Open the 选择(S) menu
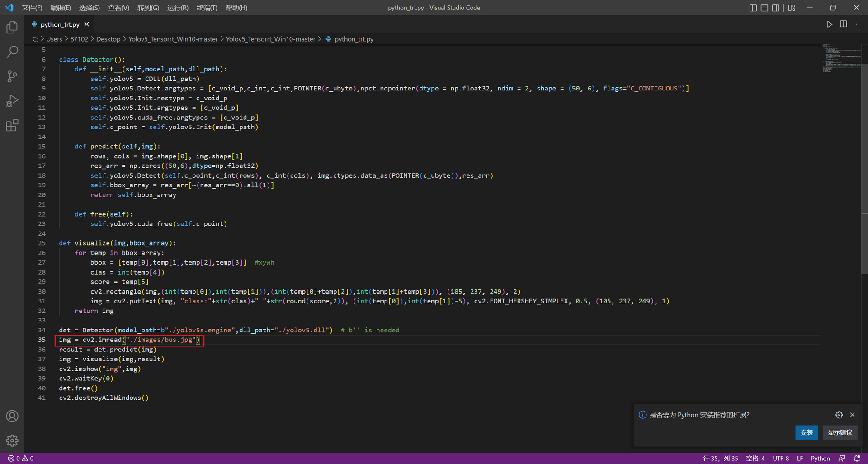 pyautogui.click(x=89, y=8)
